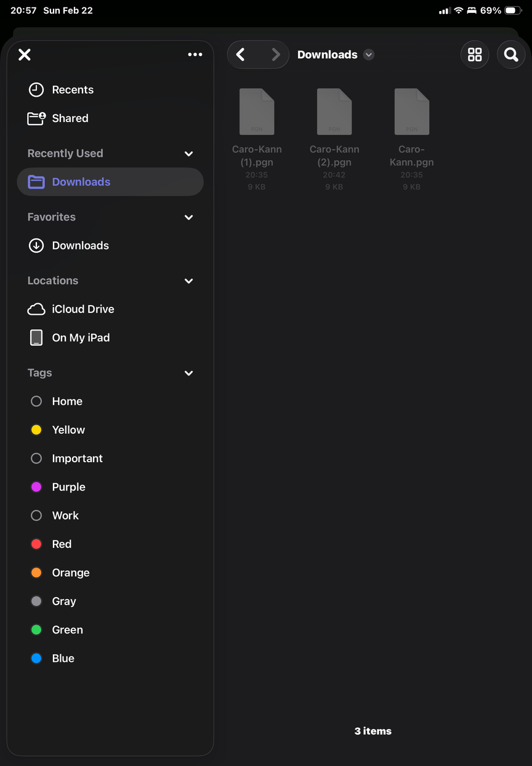This screenshot has height=766, width=532.
Task: Open search with the magnifying glass
Action: pos(510,55)
